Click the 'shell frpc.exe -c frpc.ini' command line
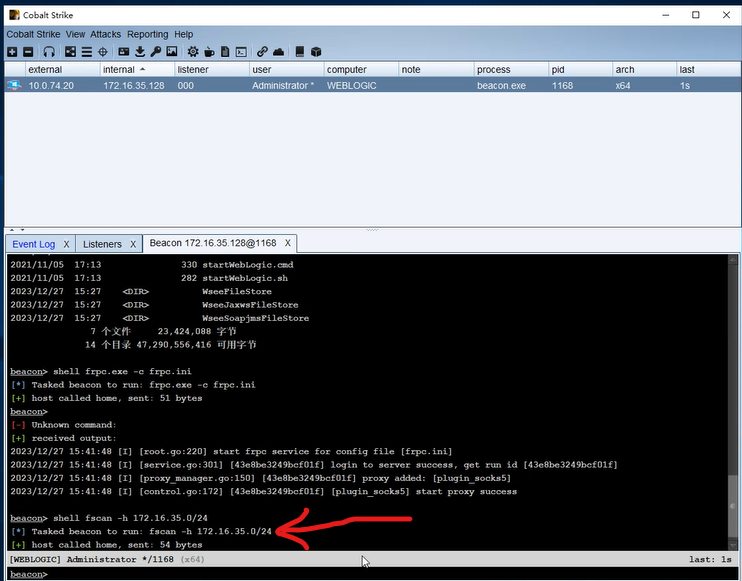The image size is (742, 581). (122, 371)
